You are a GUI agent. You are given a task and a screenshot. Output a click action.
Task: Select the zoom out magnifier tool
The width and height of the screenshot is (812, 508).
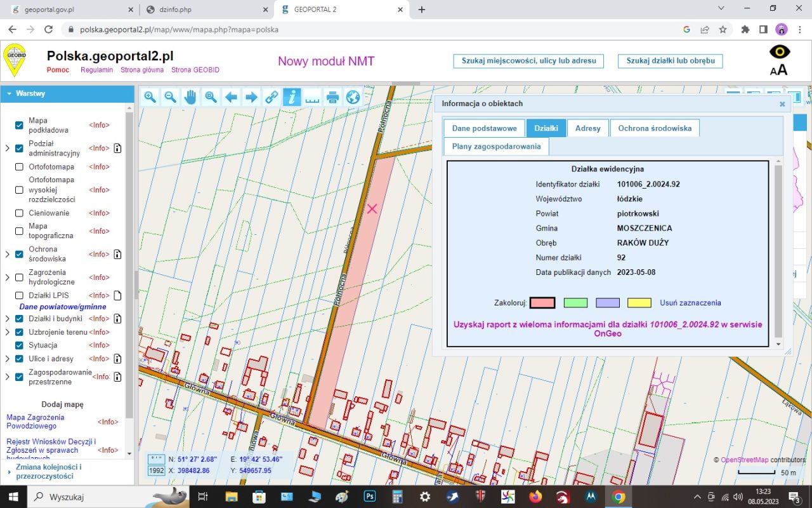point(170,97)
